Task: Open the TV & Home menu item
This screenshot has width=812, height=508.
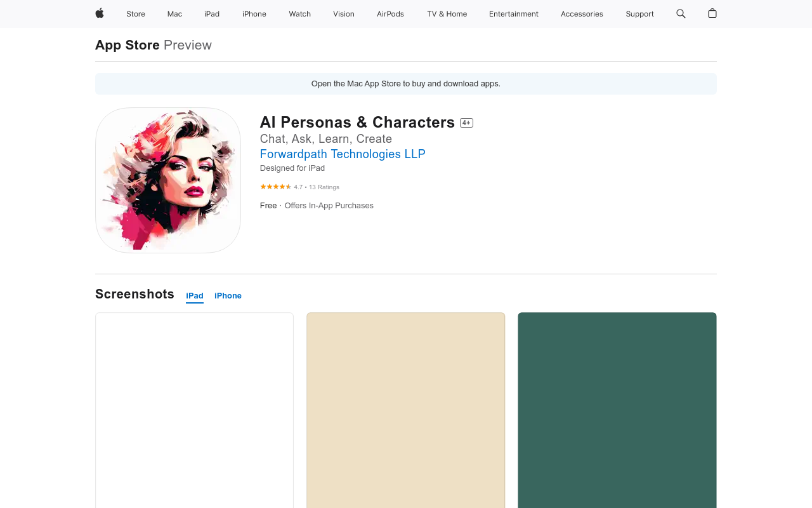Action: [x=447, y=14]
